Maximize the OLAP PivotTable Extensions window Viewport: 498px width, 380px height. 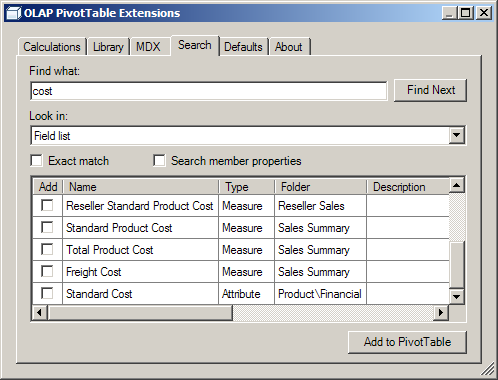tap(466, 13)
